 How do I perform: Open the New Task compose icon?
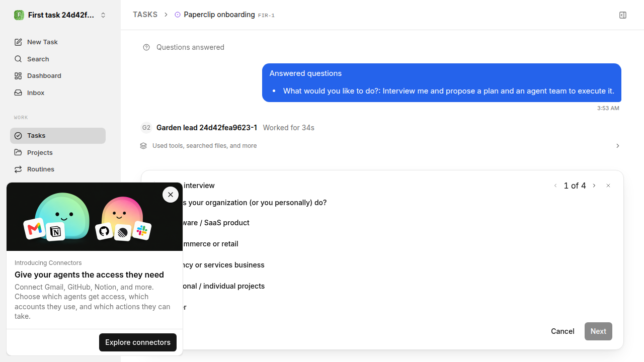[18, 42]
